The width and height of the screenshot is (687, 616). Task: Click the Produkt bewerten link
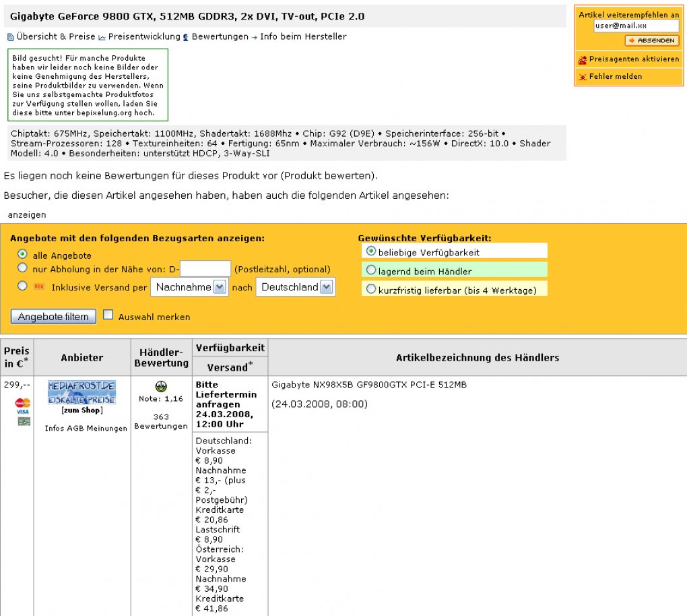click(329, 176)
